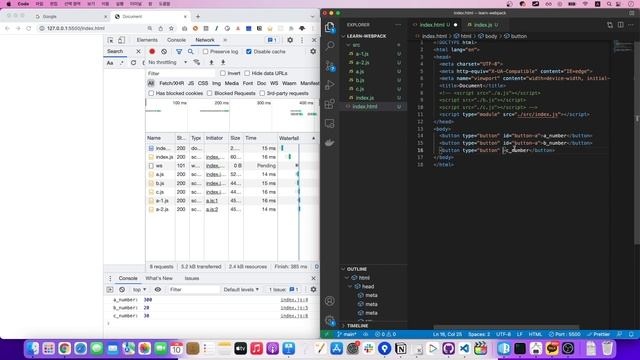Click the split editor icon in VS Code
This screenshot has width=640, height=360.
coord(621,25)
